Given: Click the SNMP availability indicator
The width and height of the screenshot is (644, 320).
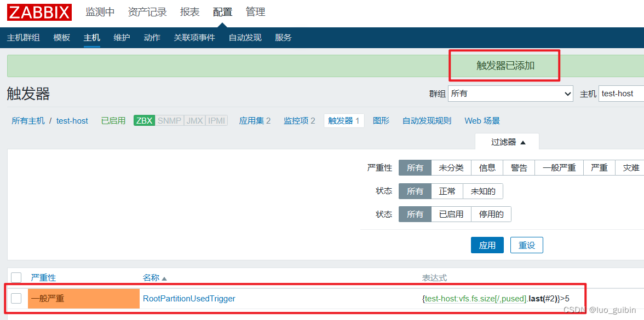Looking at the screenshot, I should tap(170, 120).
